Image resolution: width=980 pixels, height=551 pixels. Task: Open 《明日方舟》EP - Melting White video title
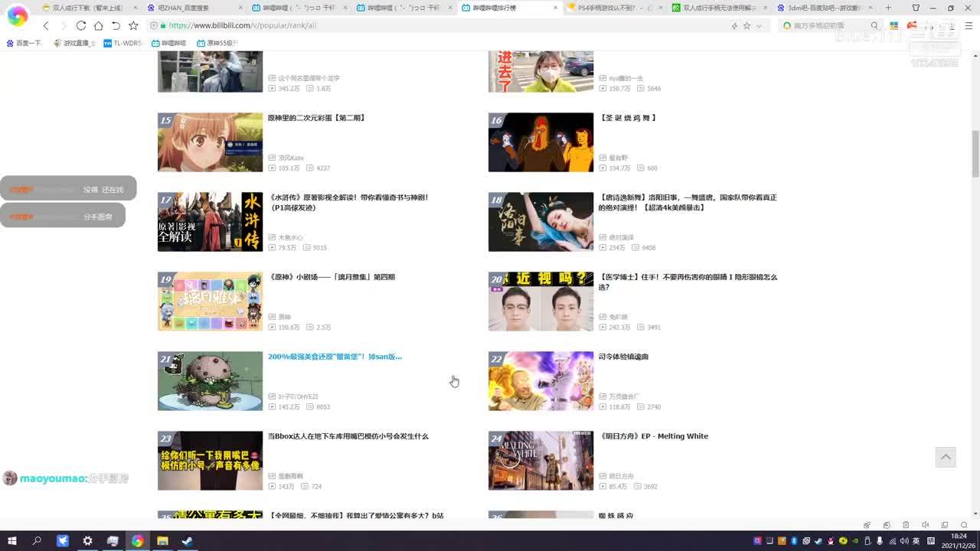click(x=653, y=436)
